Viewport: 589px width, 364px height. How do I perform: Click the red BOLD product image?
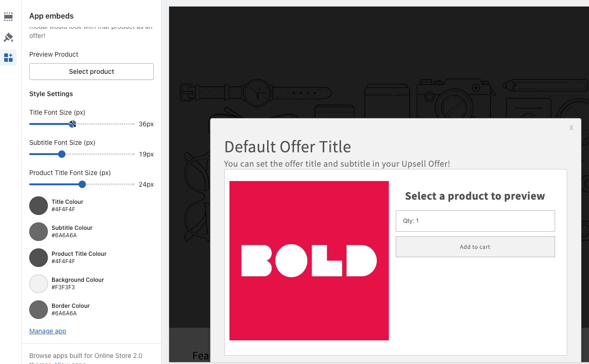point(309,260)
